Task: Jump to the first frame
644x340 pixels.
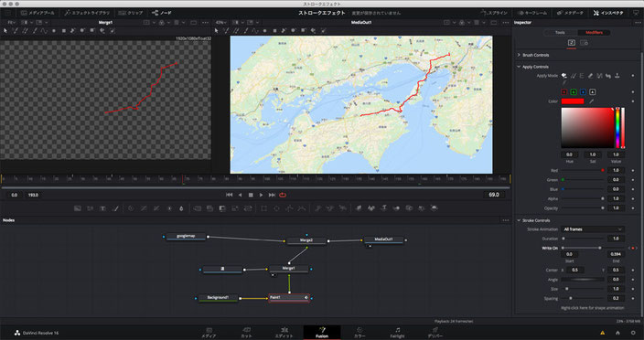Action: pos(230,195)
